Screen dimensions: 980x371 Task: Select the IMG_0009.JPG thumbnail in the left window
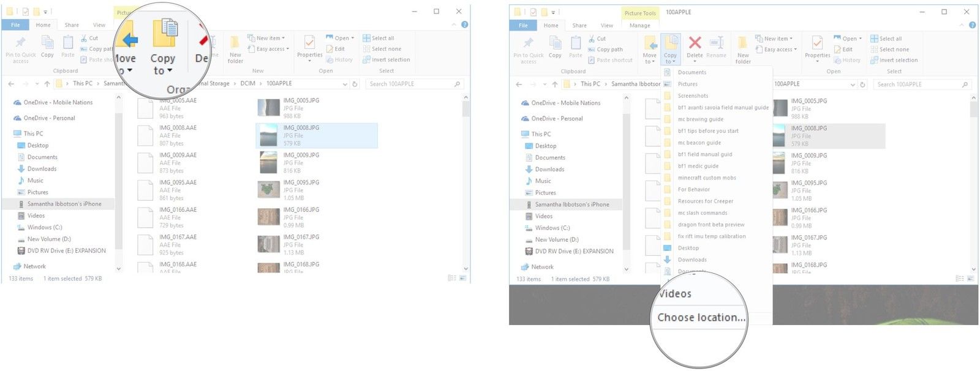[x=269, y=163]
